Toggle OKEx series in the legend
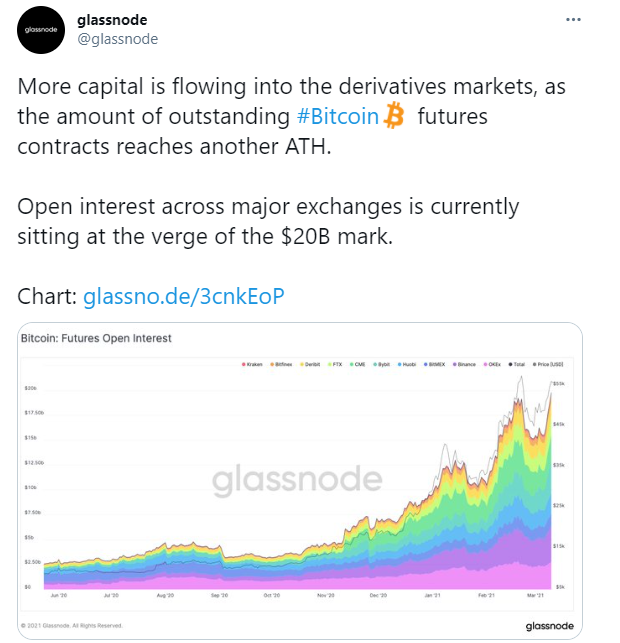The width and height of the screenshot is (620, 643). pos(492,364)
